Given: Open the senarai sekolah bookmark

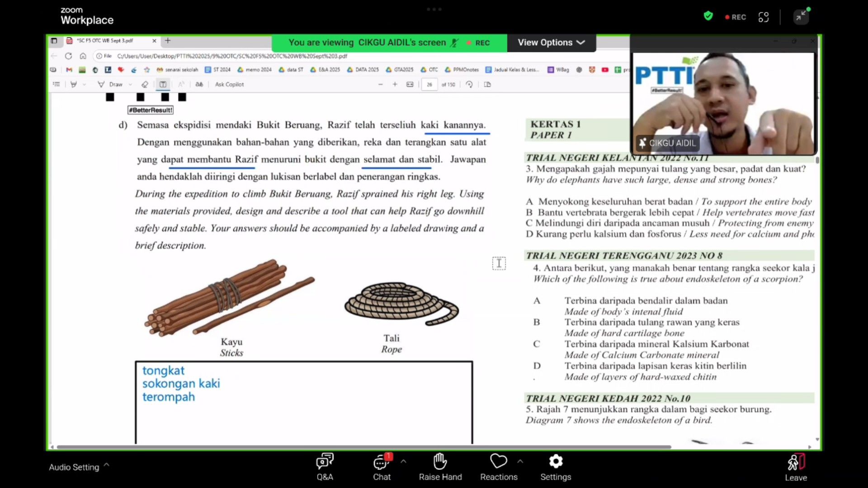Looking at the screenshot, I should click(177, 70).
